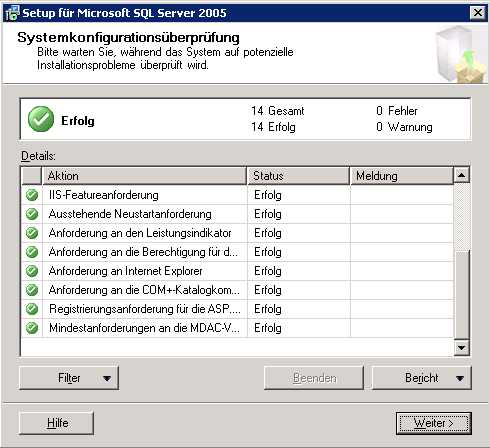This screenshot has width=490, height=448.
Task: Click the green check icon beside IIS-Featureanforderung
Action: pyautogui.click(x=32, y=195)
